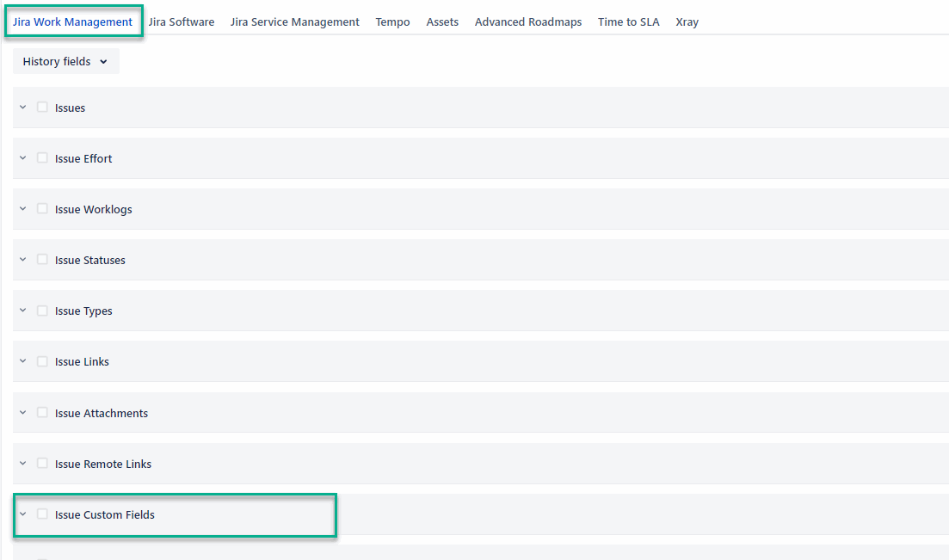Check the Issues checkbox

(x=42, y=108)
